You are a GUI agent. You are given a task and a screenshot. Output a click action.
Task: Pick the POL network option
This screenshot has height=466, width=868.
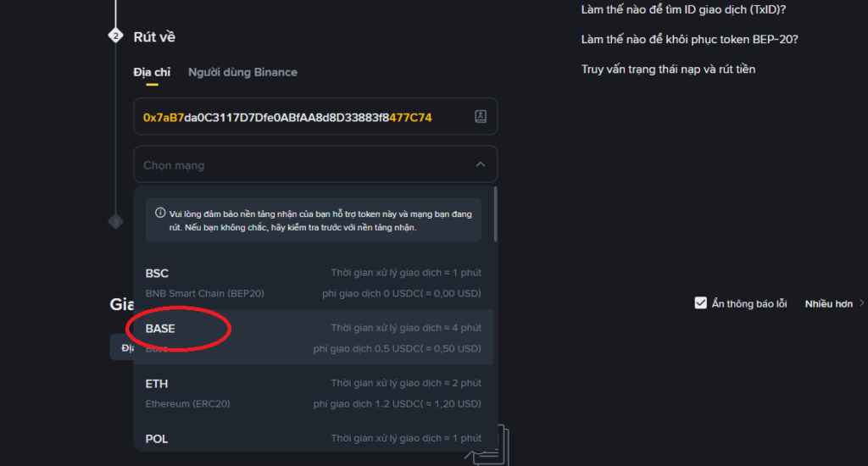click(314, 438)
